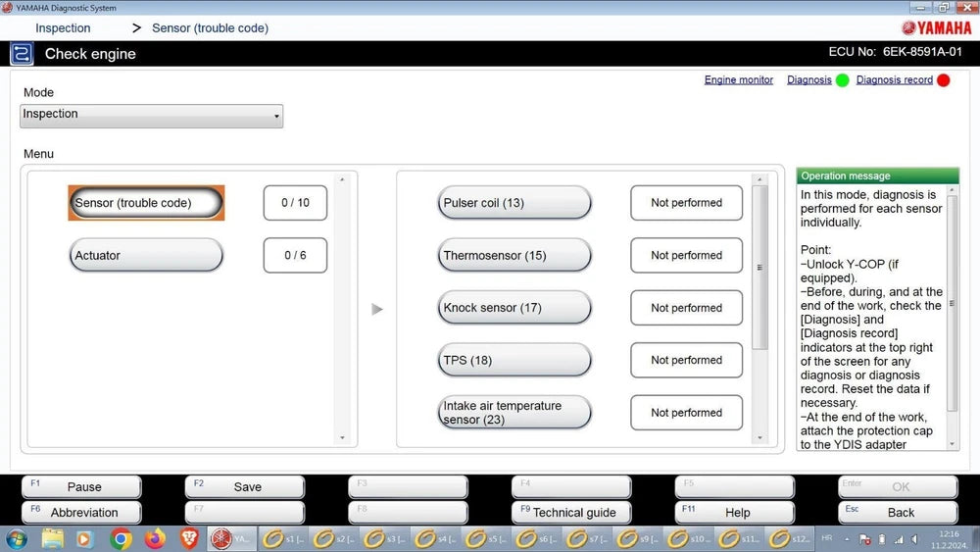Click the F2 Save button
This screenshot has height=552, width=980.
pos(244,486)
